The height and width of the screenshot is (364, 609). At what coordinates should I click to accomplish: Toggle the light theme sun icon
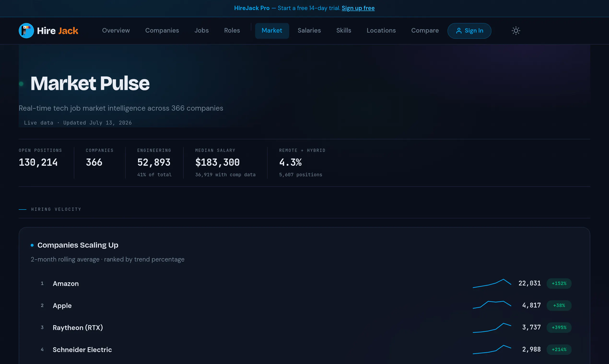pos(516,31)
